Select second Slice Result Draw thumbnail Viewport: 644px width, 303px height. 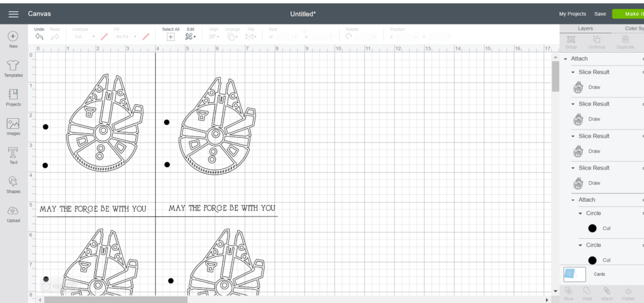point(579,119)
